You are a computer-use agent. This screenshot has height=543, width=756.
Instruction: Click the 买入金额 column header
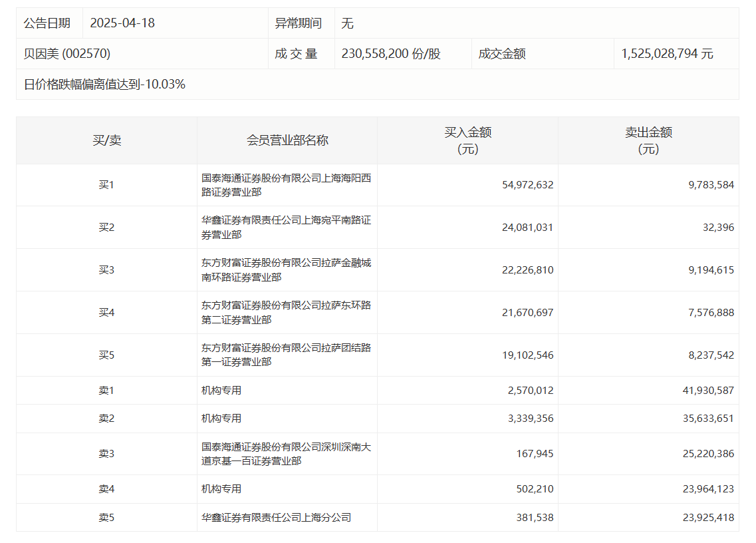(467, 140)
